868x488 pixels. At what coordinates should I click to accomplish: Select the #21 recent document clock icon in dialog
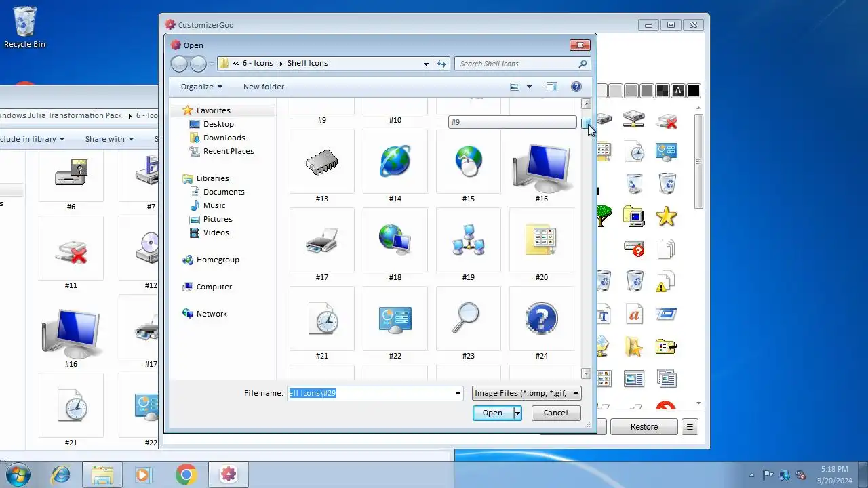[x=321, y=319]
